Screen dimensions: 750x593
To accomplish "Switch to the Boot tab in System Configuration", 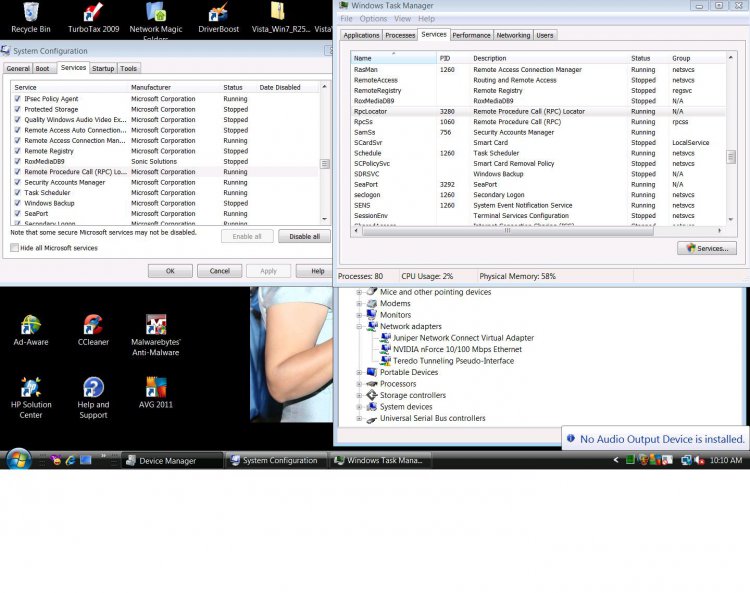I will (x=42, y=68).
